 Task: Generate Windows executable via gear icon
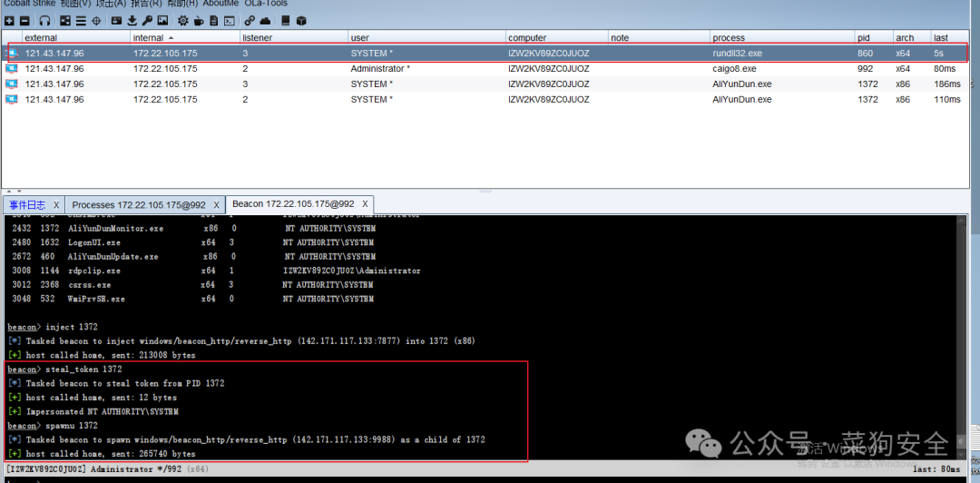pyautogui.click(x=183, y=21)
